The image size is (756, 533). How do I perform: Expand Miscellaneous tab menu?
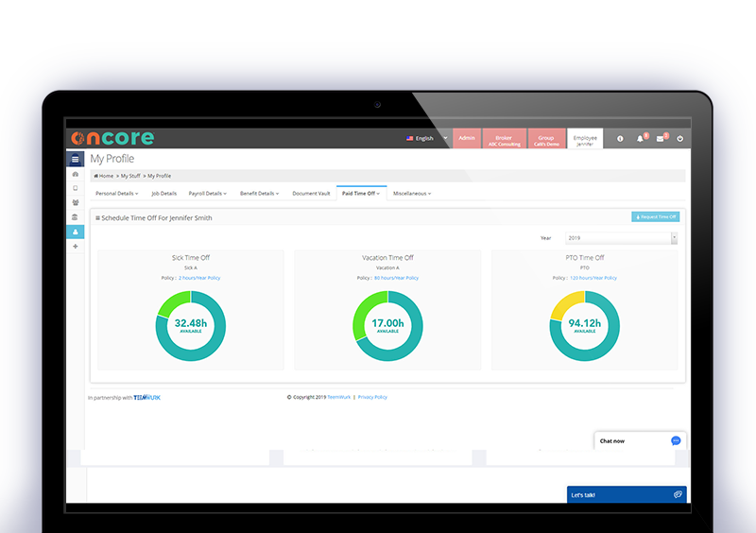coord(412,194)
